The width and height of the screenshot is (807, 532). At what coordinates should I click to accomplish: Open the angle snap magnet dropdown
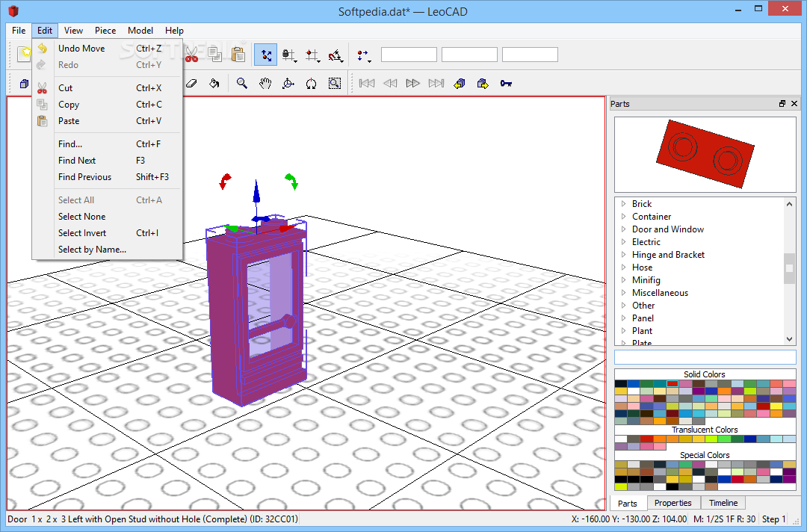tap(336, 55)
